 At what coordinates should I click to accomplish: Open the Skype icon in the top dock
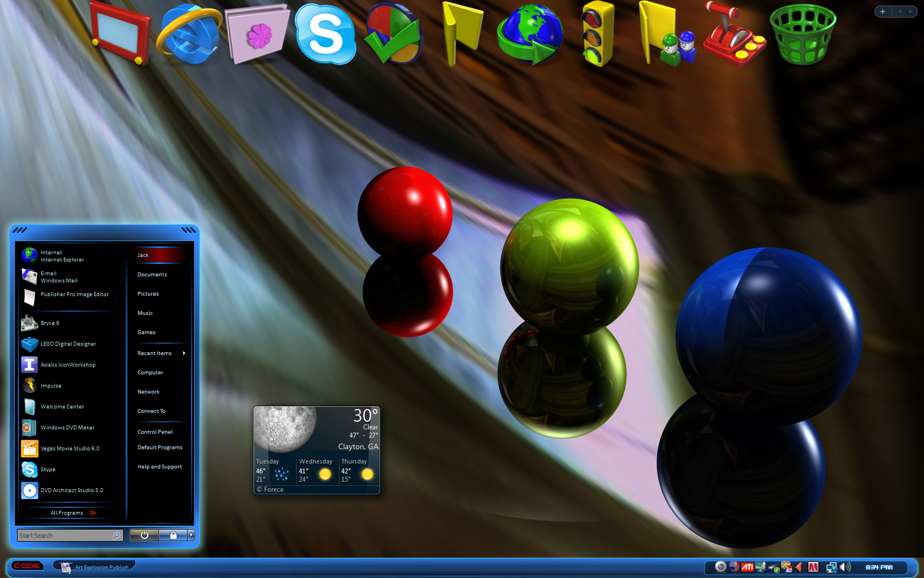[x=326, y=35]
